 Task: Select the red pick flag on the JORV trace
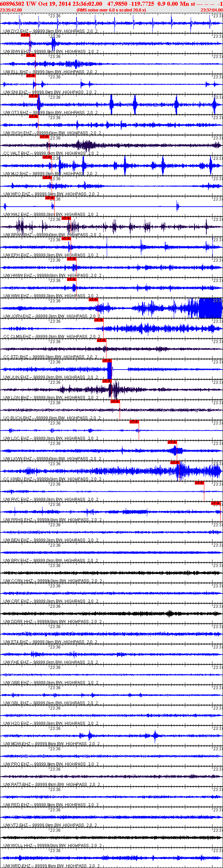(x=93, y=300)
